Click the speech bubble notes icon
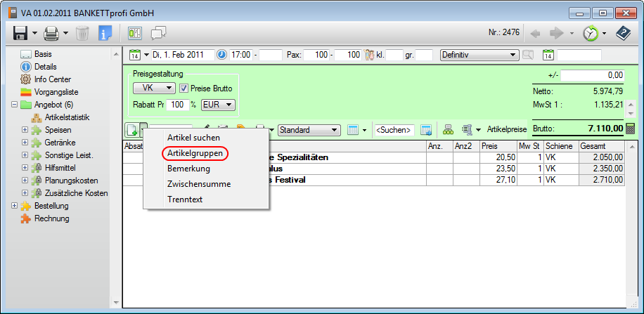 click(159, 33)
